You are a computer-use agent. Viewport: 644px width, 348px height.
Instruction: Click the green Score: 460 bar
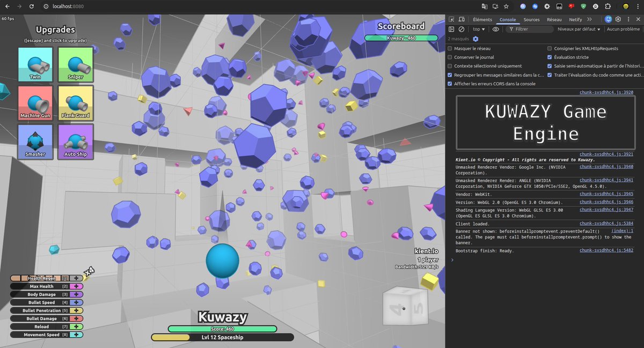(222, 329)
